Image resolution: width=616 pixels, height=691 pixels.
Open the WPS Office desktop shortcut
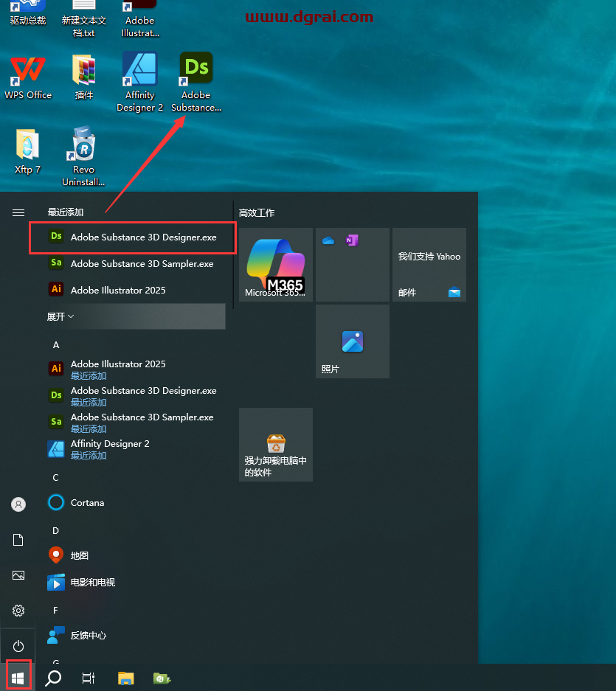coord(28,77)
